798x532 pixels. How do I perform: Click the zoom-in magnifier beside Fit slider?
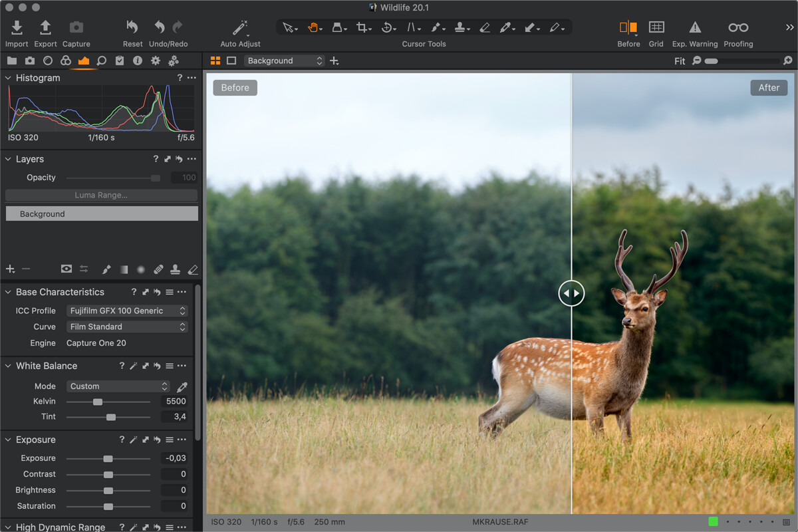pos(787,61)
